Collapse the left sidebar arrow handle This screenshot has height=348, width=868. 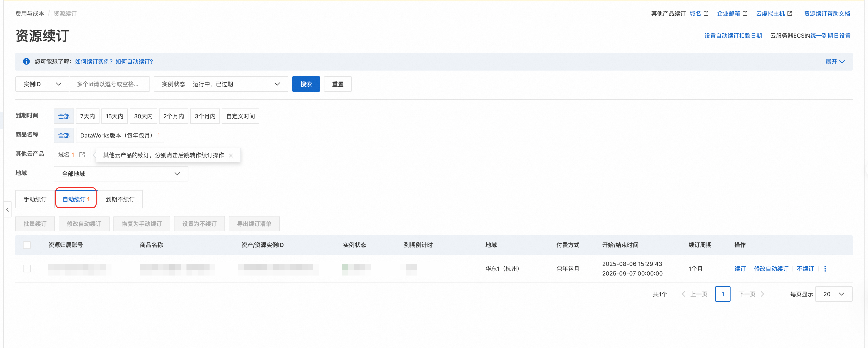tap(7, 209)
